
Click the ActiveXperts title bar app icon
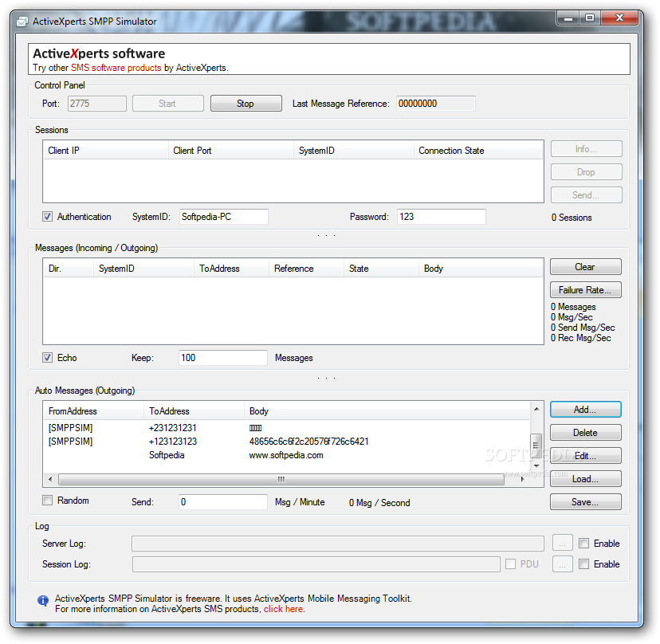22,22
